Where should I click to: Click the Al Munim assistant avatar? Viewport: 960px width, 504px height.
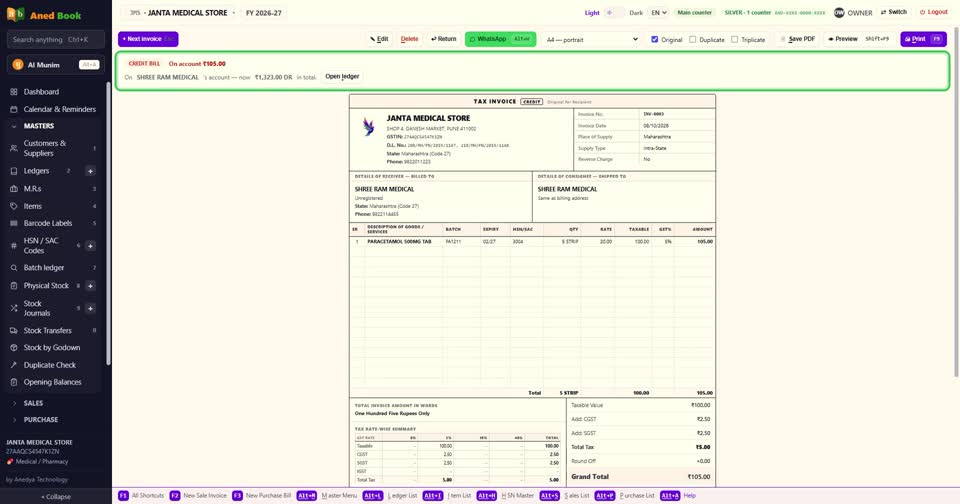(18, 64)
